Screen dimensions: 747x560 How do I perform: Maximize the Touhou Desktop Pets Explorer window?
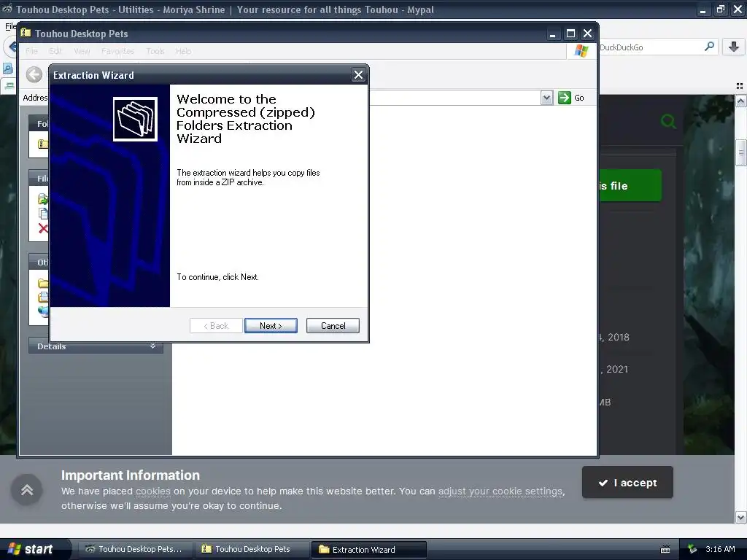(x=570, y=34)
